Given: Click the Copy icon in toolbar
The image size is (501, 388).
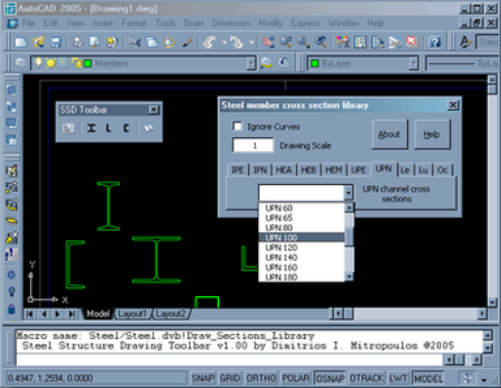Looking at the screenshot, I should (152, 42).
